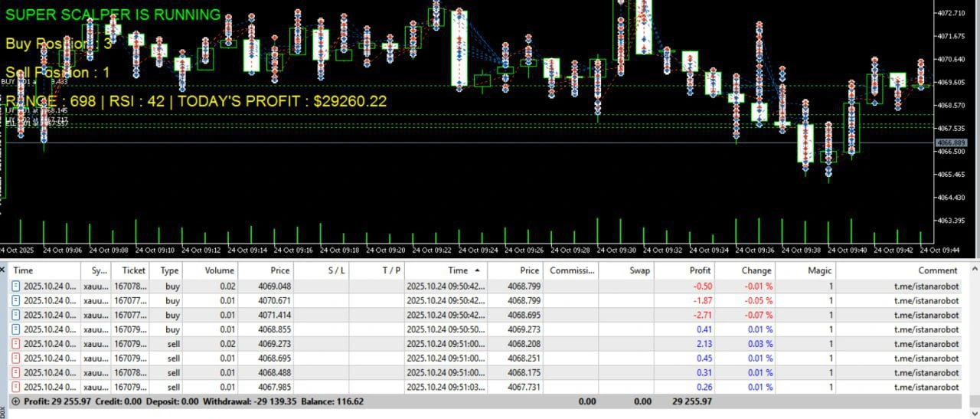Click the sell order icon for price 4067.985
The image size is (980, 419).
(x=17, y=387)
